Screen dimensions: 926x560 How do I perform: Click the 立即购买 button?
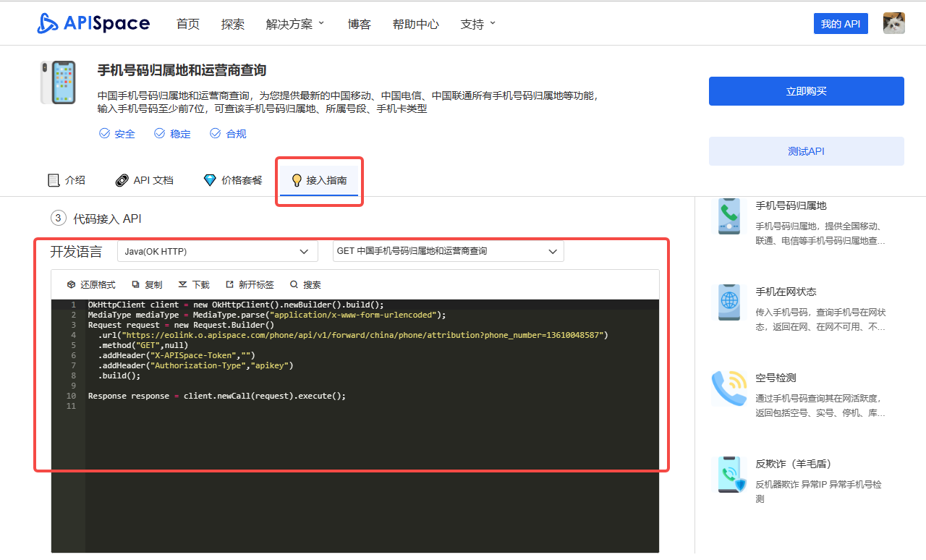(x=807, y=91)
